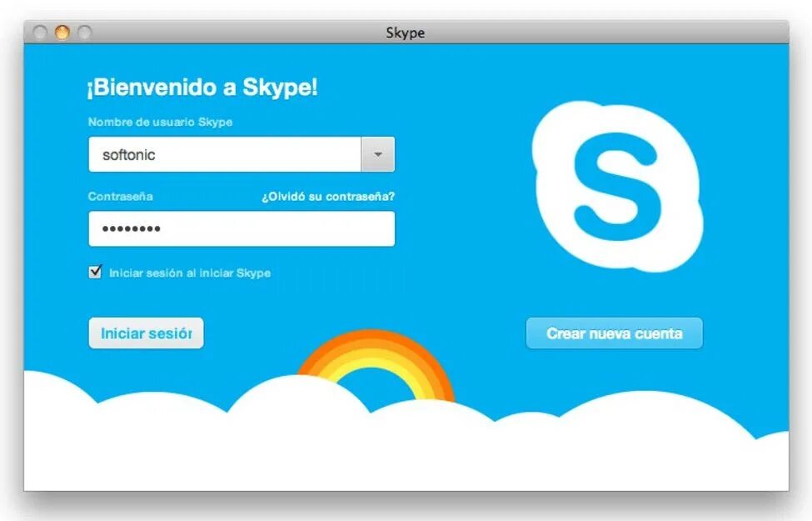The image size is (812, 521).
Task: Click the 'Contraseña' label
Action: coord(120,197)
